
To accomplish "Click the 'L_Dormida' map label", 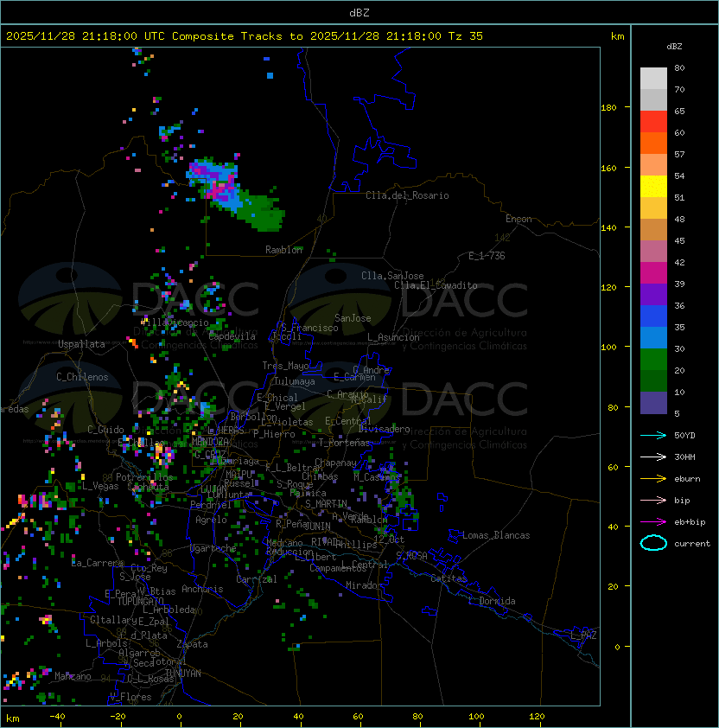I will pos(492,601).
